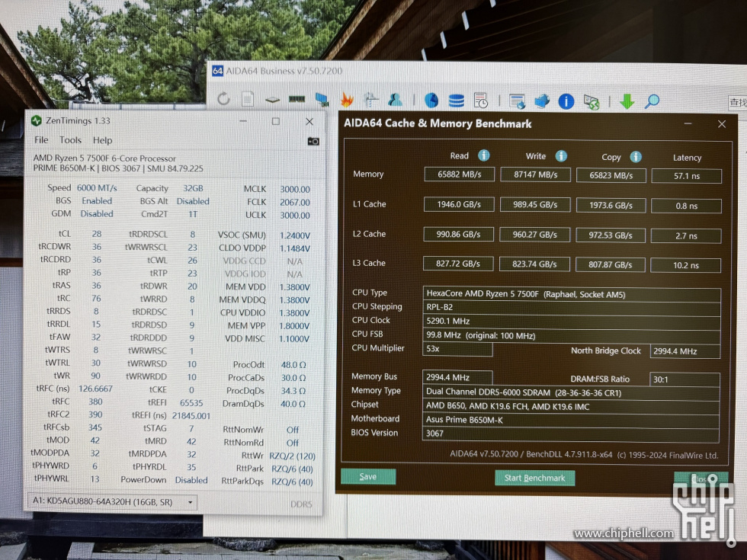Click the L3 Cache Copy value 807.87 GB/s

(611, 265)
